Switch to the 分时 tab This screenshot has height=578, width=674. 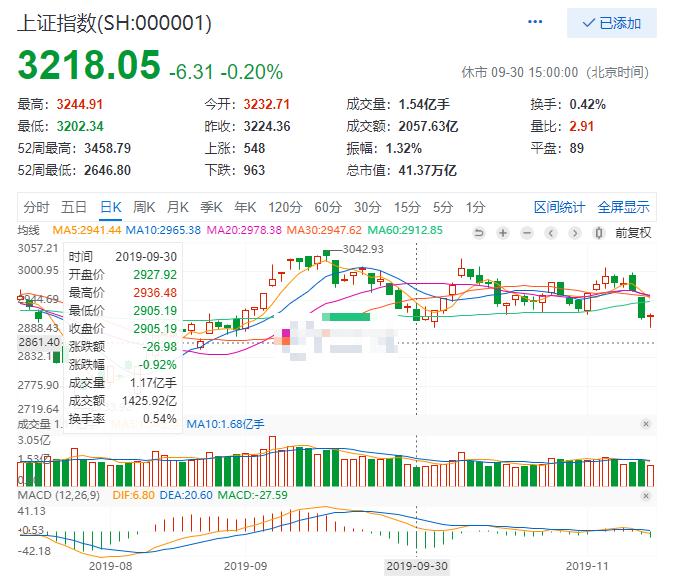[36, 207]
